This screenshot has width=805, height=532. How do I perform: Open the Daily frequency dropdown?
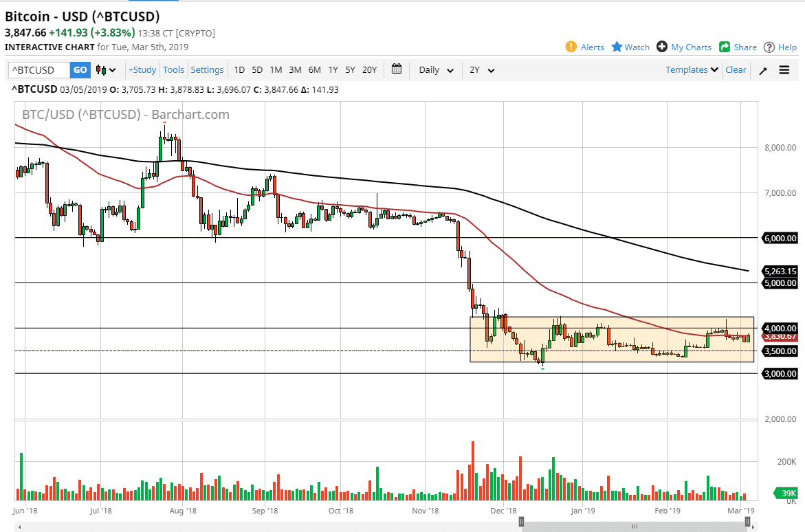[x=434, y=69]
